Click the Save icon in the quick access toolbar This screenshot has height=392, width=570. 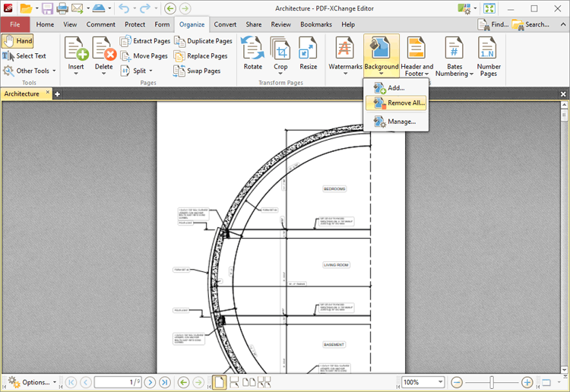coord(47,8)
